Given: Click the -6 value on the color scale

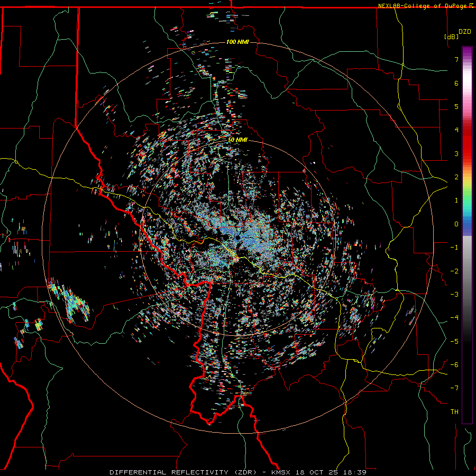Looking at the screenshot, I should coord(454,365).
